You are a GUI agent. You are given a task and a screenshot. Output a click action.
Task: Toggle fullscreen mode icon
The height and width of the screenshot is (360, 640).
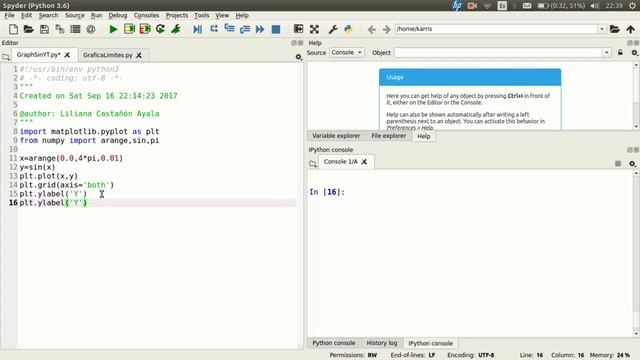(314, 29)
